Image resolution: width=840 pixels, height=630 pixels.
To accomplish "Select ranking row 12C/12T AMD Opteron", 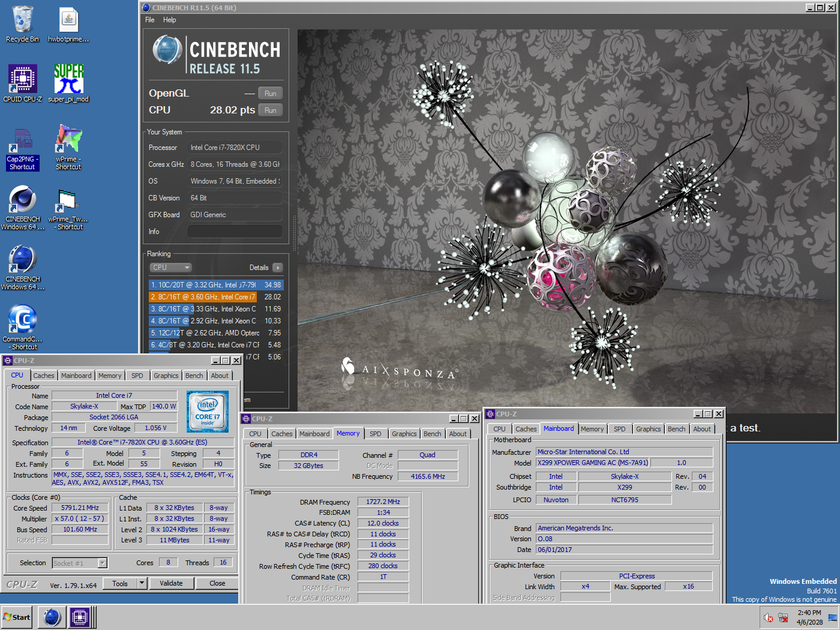I will coord(216,333).
